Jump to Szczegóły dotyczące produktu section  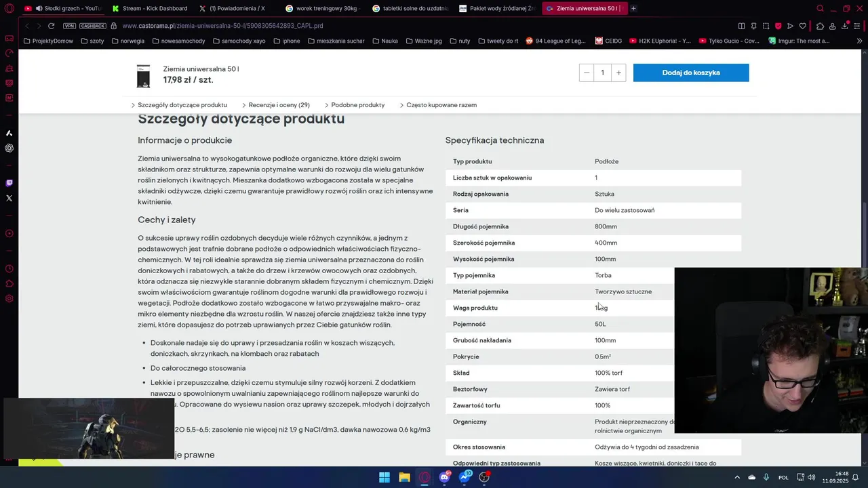[180, 105]
